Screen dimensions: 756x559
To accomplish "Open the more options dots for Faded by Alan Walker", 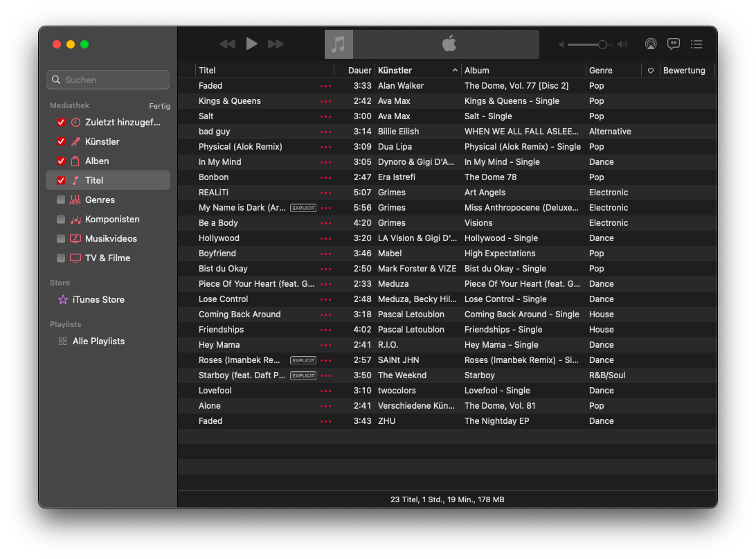I will (x=325, y=86).
